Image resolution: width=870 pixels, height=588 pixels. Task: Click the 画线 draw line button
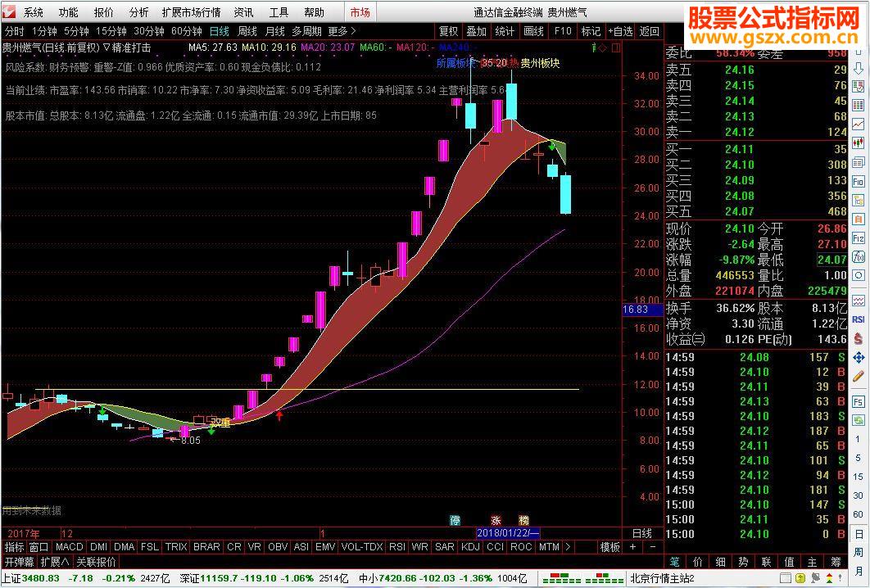[x=534, y=31]
